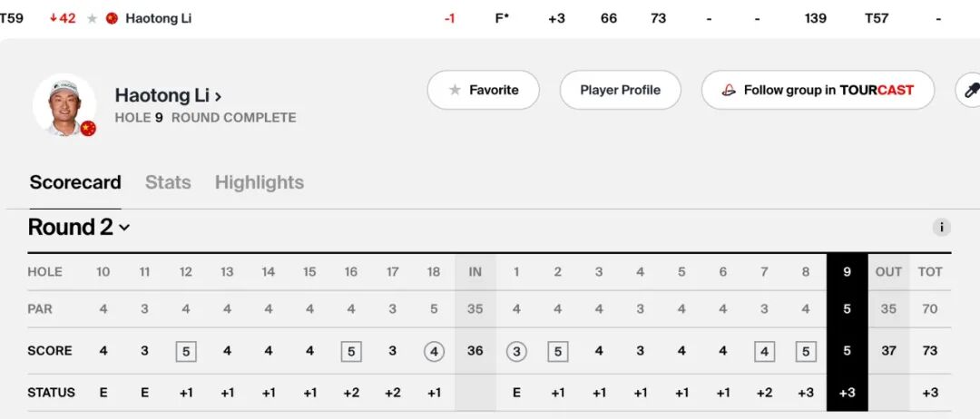Click Follow group in TOURCAST
Screen dimensions: 980x419
(x=818, y=91)
